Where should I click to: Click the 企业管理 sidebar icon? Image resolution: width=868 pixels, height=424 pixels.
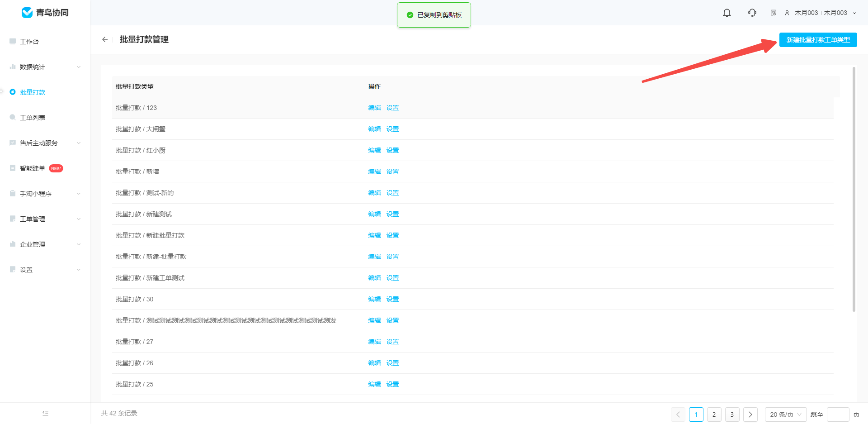pyautogui.click(x=13, y=244)
